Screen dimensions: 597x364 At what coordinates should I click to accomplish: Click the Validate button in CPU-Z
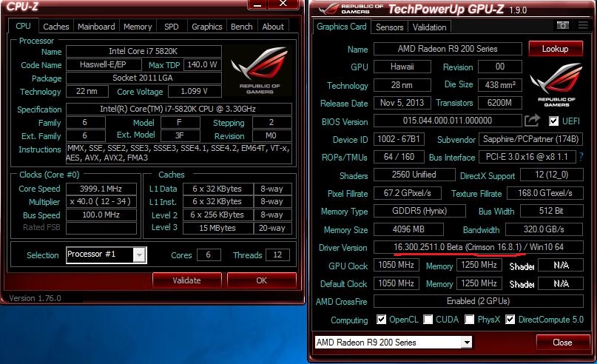186,280
